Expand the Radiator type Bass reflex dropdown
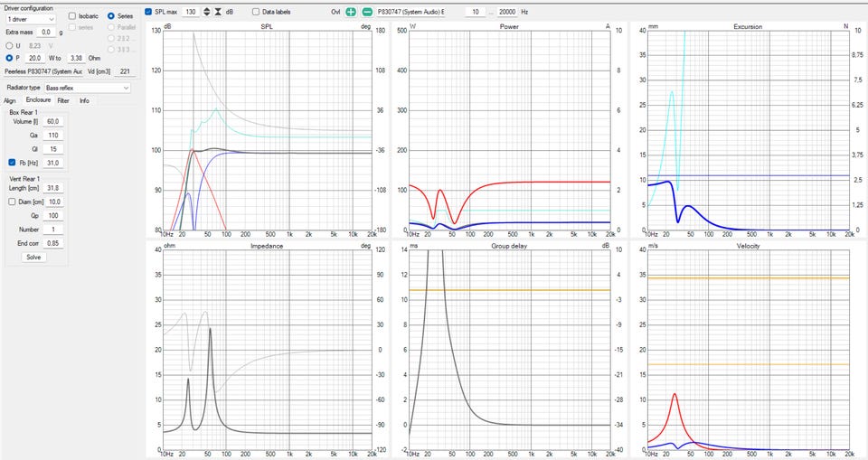The image size is (868, 460). 87,88
